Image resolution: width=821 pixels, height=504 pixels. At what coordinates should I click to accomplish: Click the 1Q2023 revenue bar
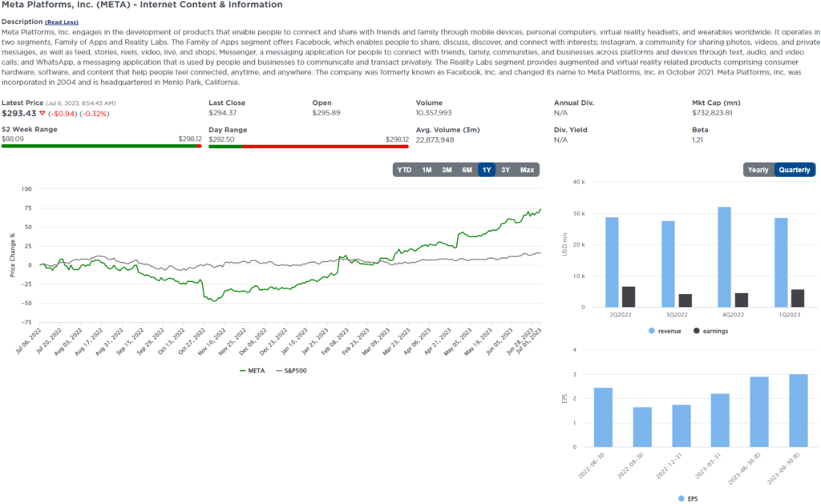(x=781, y=262)
